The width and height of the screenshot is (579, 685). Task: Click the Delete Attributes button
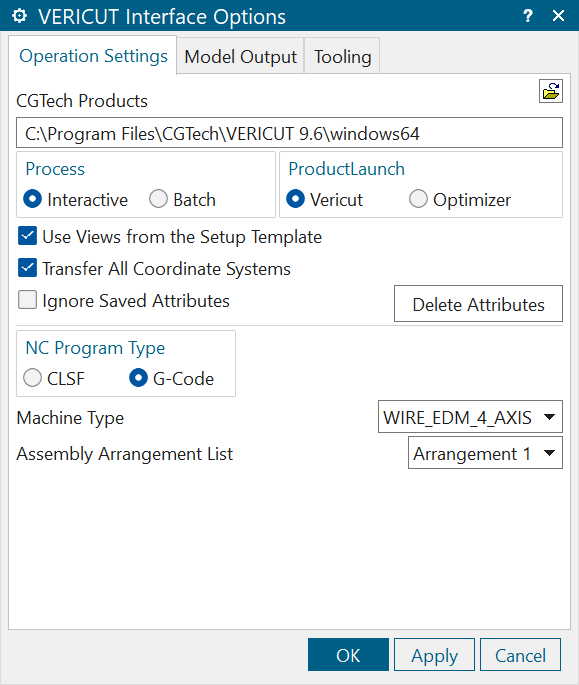click(x=478, y=304)
